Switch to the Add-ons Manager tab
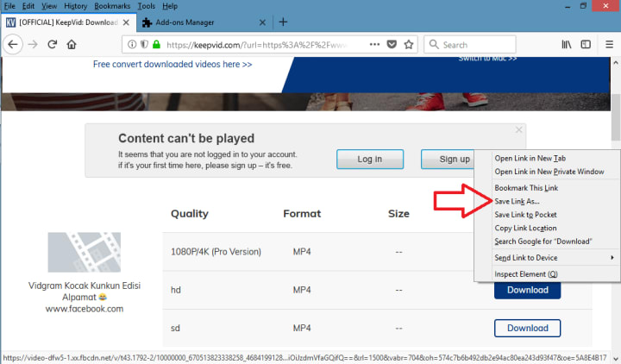The width and height of the screenshot is (621, 364). pos(204,22)
